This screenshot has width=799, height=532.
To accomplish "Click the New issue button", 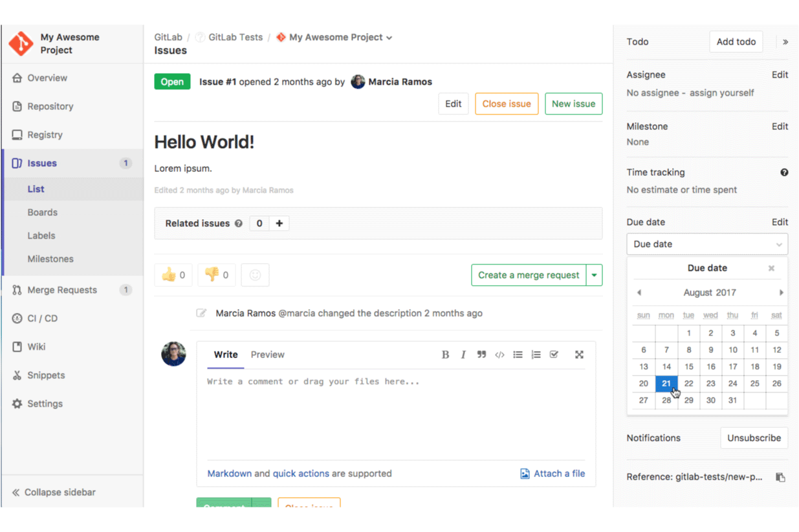I will click(x=573, y=103).
